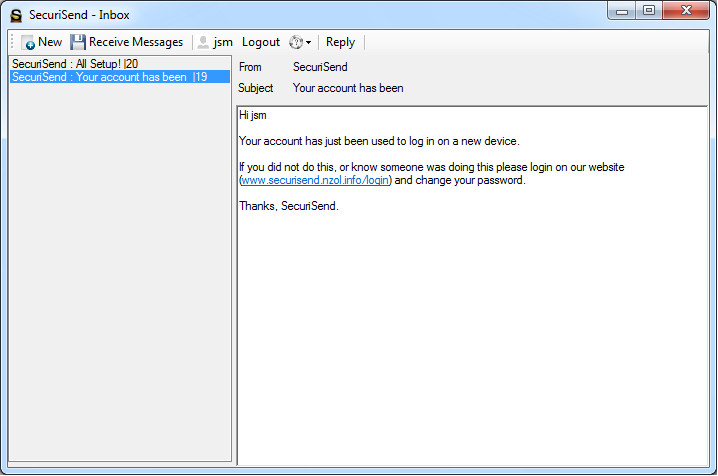Select 'Your account has been' message row
Screen dimensions: 718x476
tap(120, 77)
